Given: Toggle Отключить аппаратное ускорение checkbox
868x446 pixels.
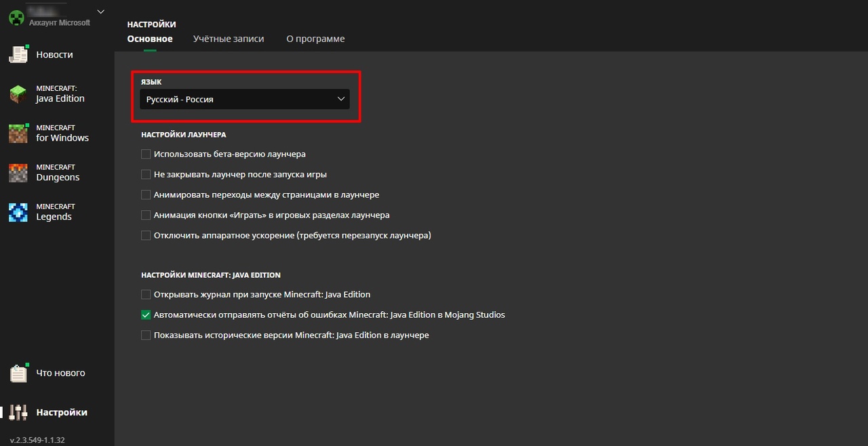Looking at the screenshot, I should coord(146,235).
